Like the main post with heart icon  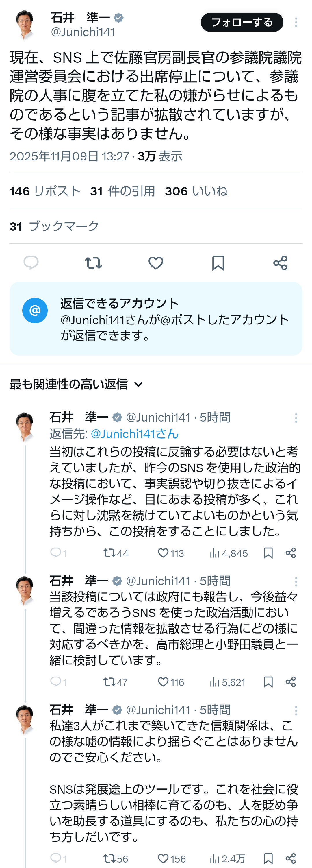point(156,263)
